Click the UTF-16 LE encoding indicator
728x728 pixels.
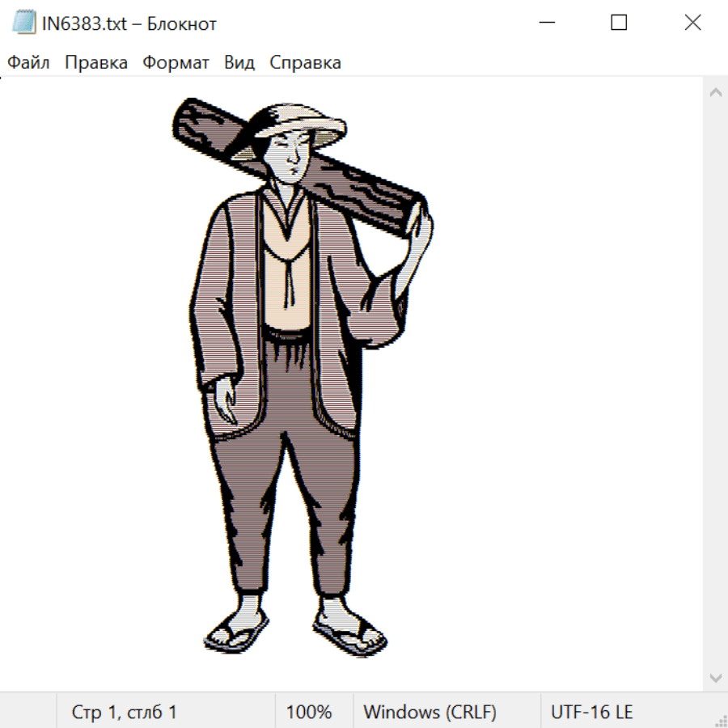coord(592,712)
